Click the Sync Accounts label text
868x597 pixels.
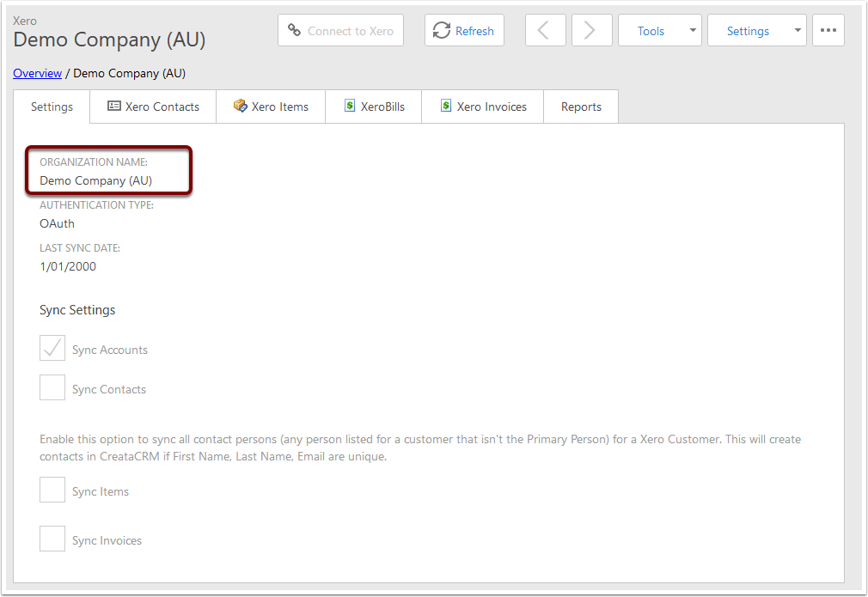tap(110, 350)
